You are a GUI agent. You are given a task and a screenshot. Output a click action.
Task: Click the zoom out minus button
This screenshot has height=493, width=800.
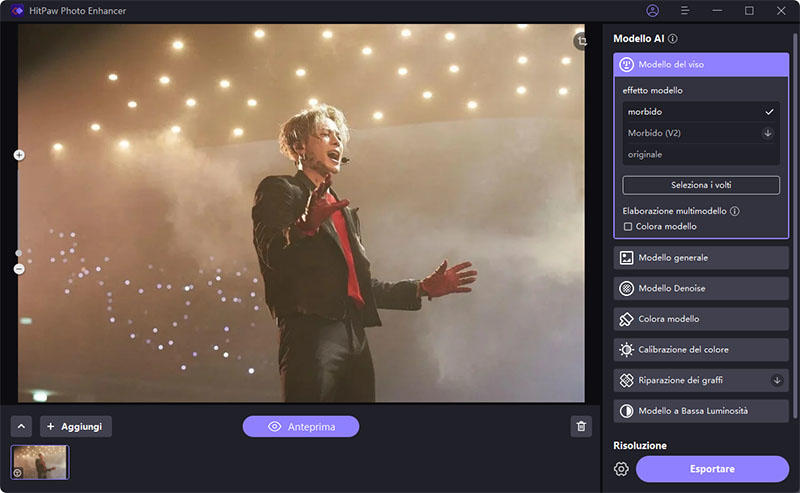pos(19,268)
